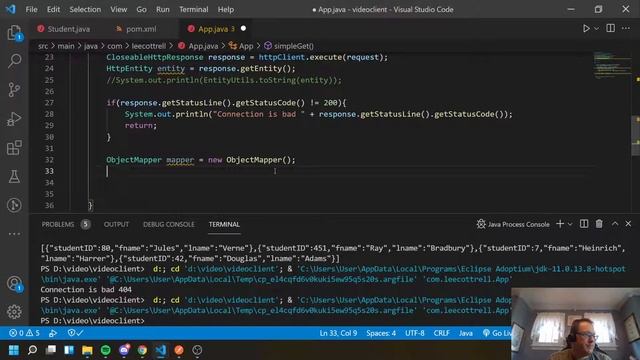Viewport: 640px width, 360px height.
Task: Open Chrome from taskbar
Action: click(x=142, y=350)
